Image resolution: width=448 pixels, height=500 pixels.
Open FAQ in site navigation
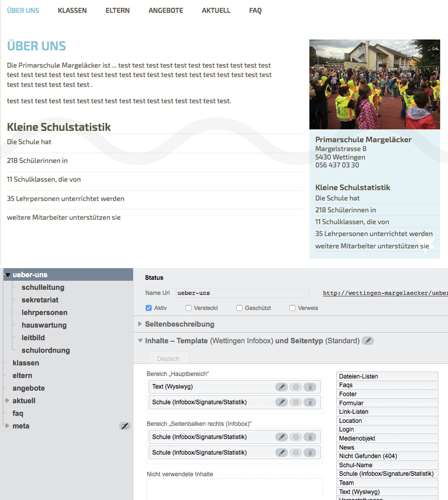tap(255, 11)
